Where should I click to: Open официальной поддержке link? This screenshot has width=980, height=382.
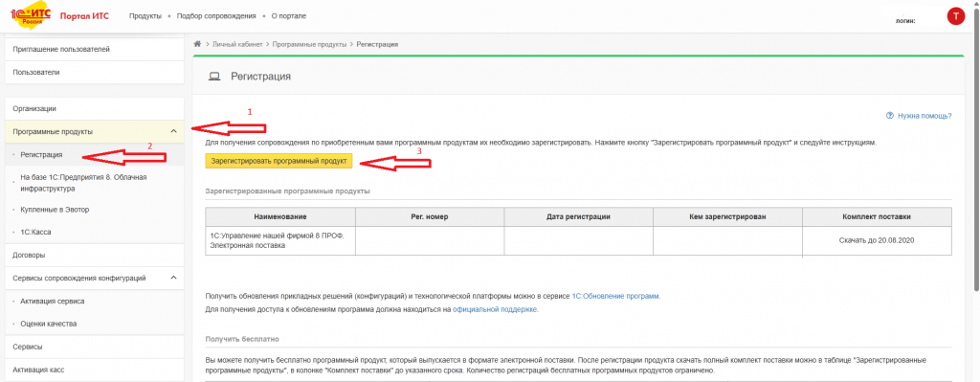point(495,309)
